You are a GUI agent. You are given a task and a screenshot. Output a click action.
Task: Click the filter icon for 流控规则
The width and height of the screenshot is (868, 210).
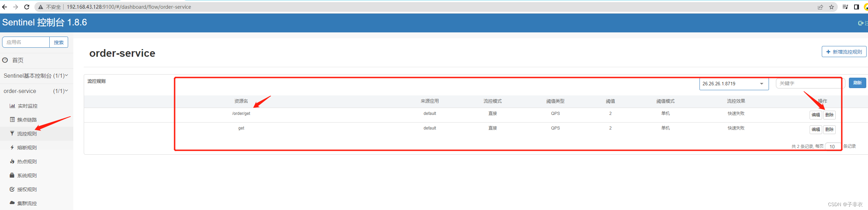click(x=12, y=133)
